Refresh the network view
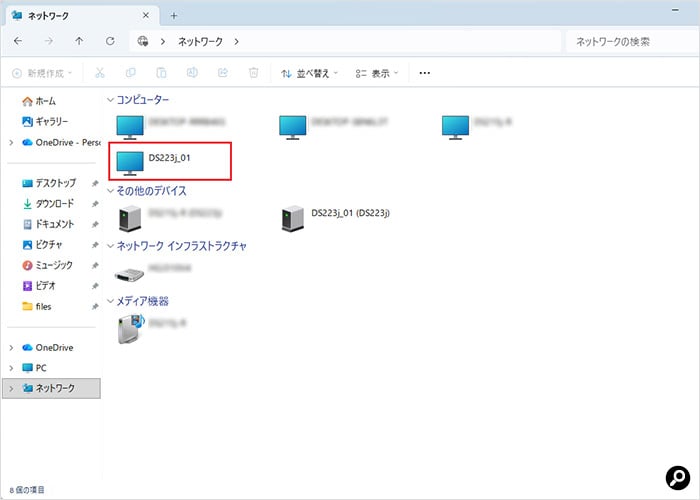 pos(110,41)
